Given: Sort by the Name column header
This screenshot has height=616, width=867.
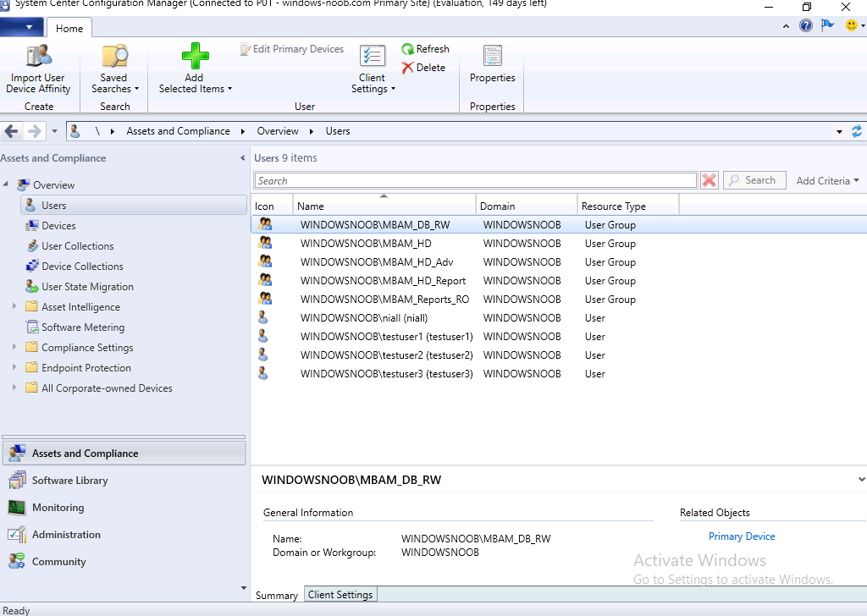Looking at the screenshot, I should click(x=384, y=206).
